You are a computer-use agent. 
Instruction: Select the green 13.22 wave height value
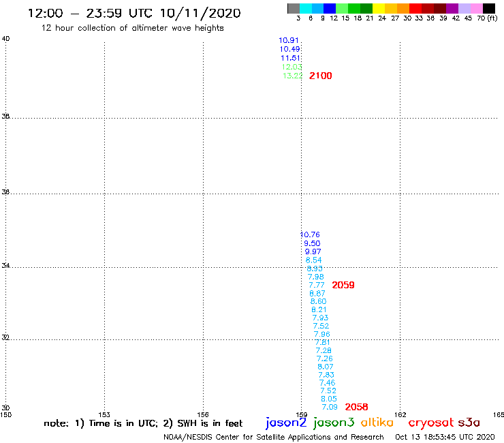[x=293, y=76]
